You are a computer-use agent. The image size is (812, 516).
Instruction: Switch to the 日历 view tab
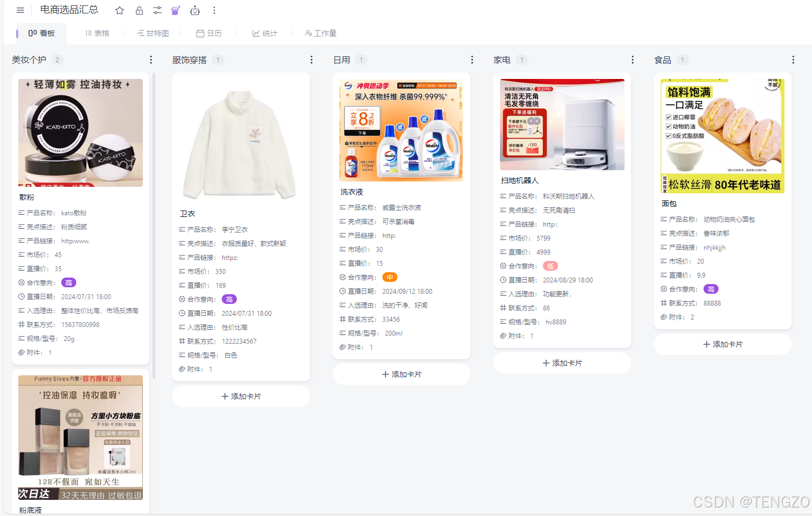(209, 33)
